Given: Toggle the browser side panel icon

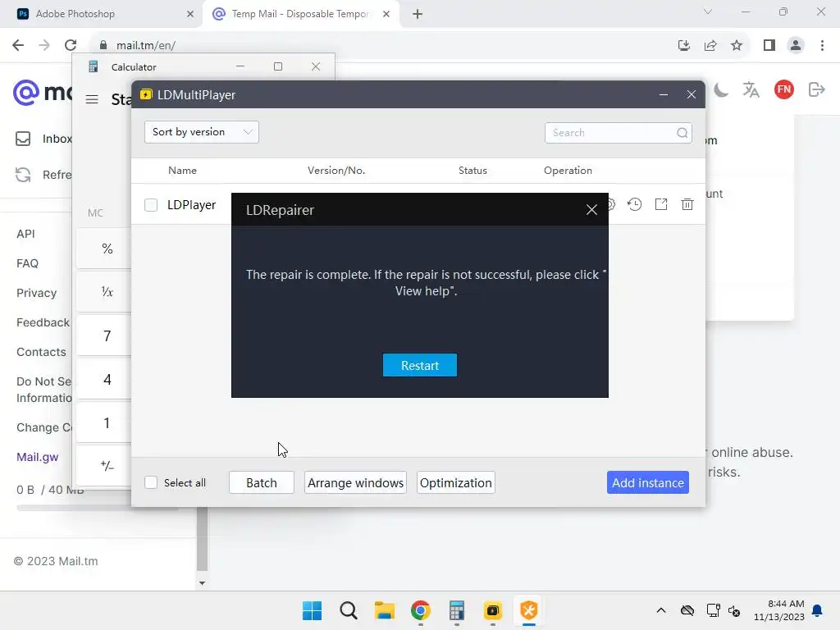Looking at the screenshot, I should click(x=769, y=45).
